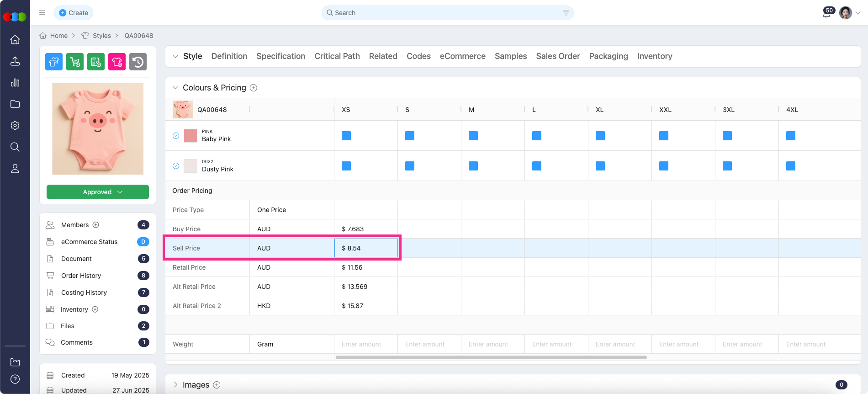
Task: Expand the Images section
Action: click(175, 385)
